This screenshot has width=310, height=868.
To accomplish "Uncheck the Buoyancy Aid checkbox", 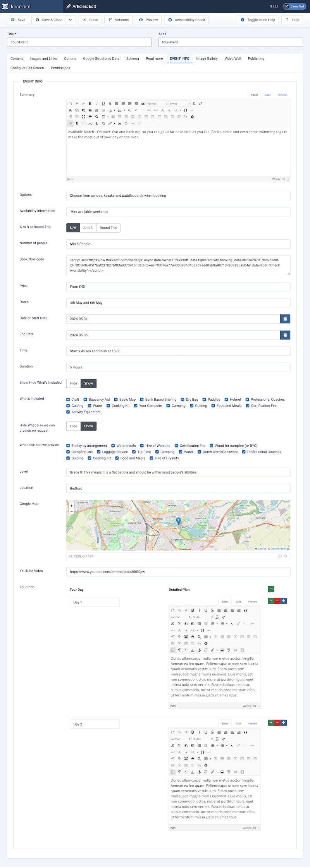I will (x=85, y=400).
